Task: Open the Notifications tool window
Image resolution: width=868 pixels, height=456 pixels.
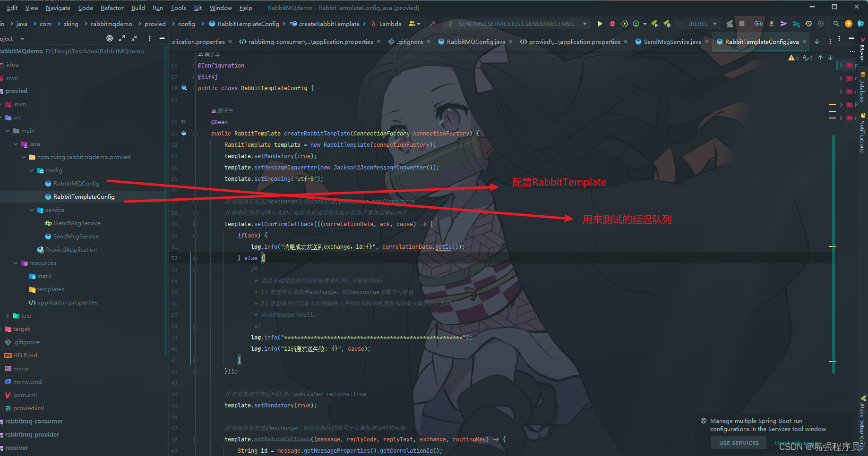Action: [x=862, y=134]
